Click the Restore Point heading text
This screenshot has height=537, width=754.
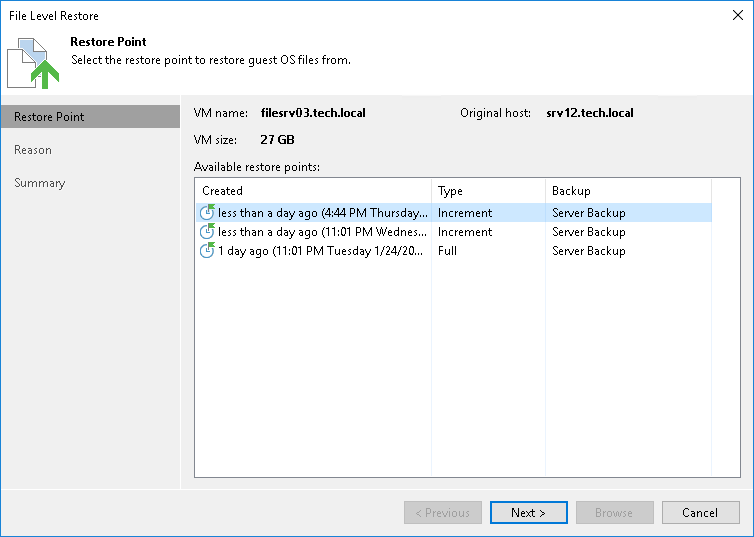pos(108,42)
